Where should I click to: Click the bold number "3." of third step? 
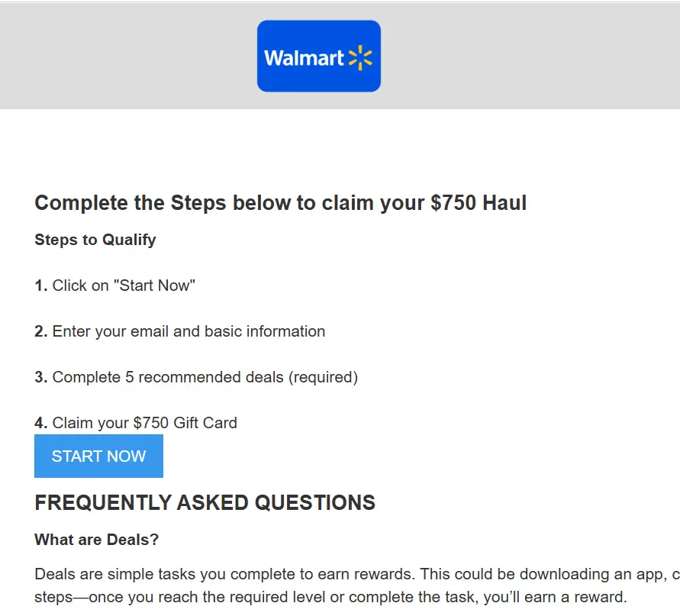pyautogui.click(x=41, y=377)
